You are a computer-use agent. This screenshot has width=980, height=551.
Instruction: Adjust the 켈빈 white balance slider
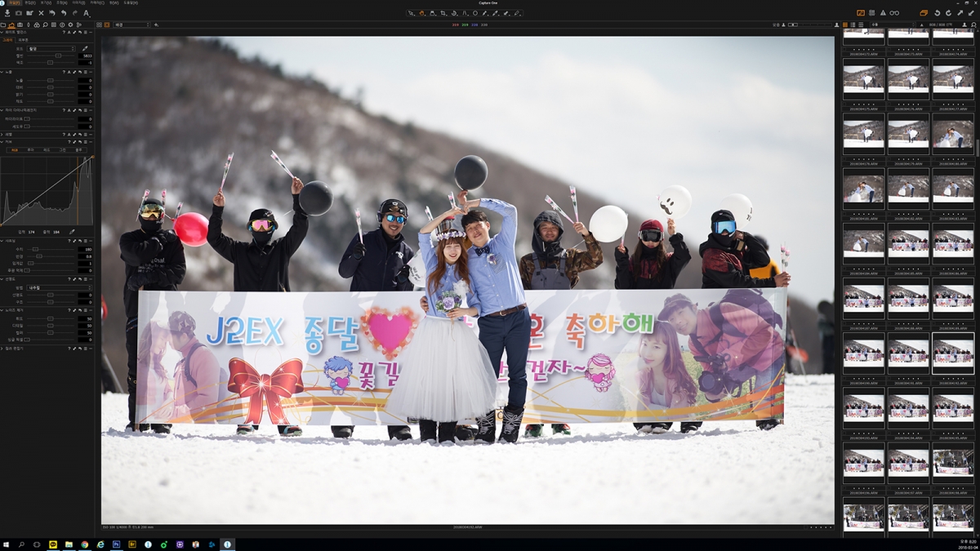click(x=58, y=56)
